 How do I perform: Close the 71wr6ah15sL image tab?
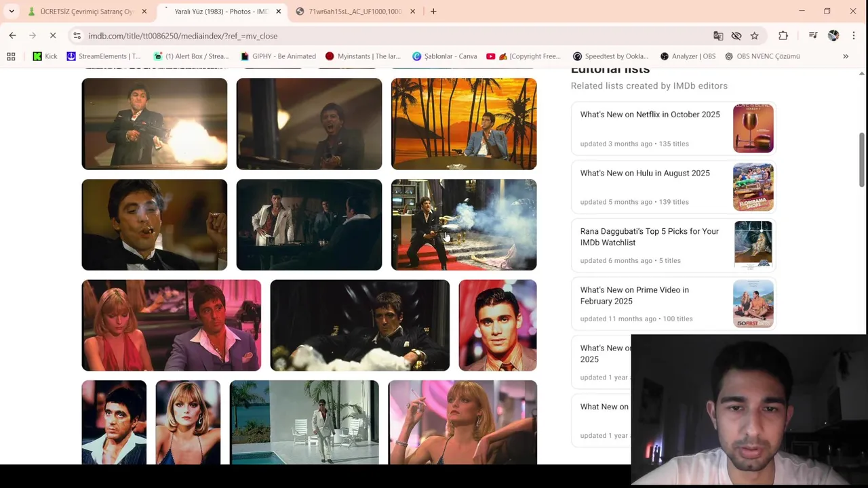414,12
